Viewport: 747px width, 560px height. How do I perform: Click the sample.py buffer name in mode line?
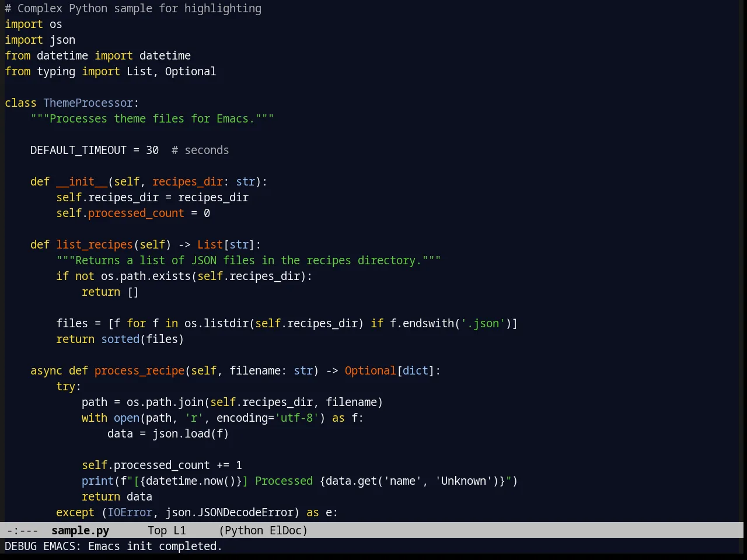[80, 530]
